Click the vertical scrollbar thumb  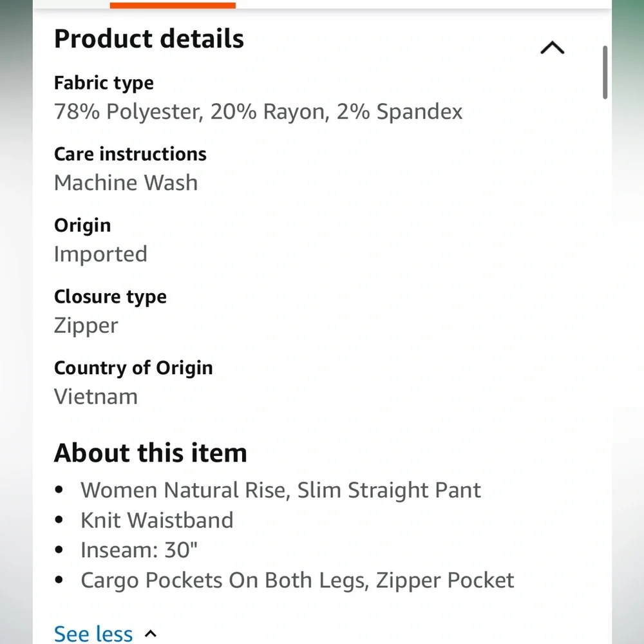(605, 72)
